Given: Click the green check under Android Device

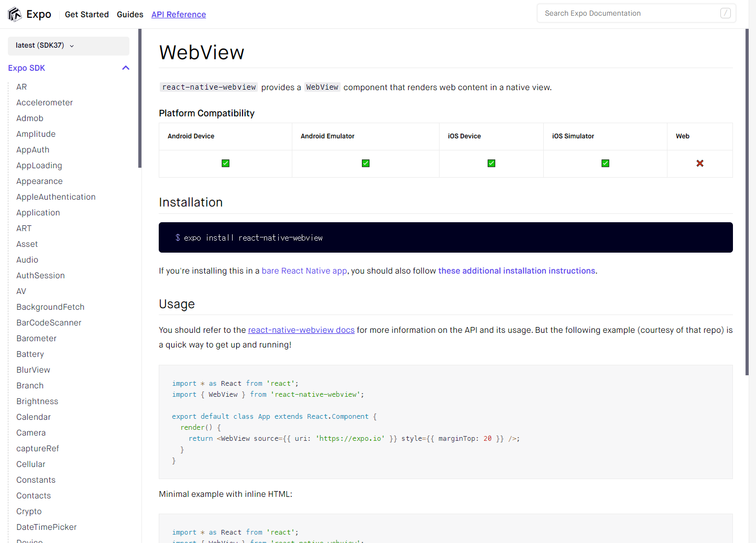Looking at the screenshot, I should pyautogui.click(x=225, y=164).
